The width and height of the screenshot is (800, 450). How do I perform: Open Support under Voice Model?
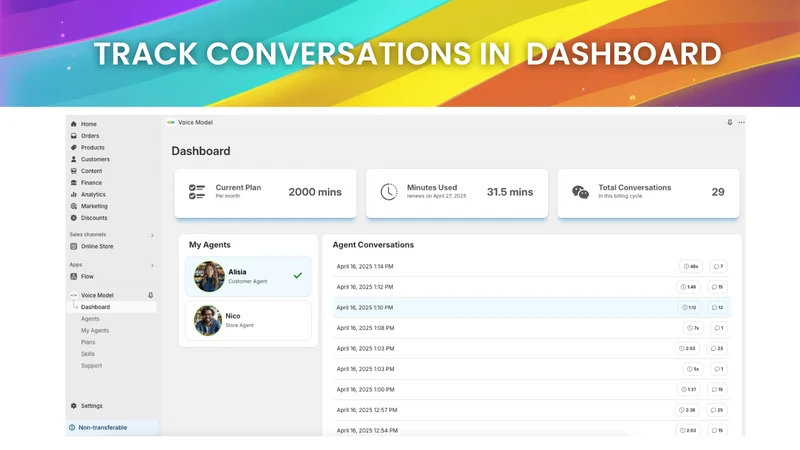point(91,366)
